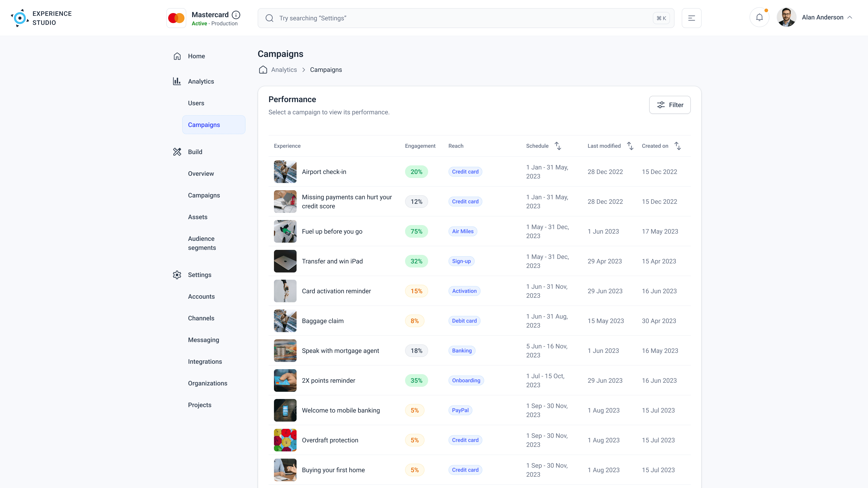Click the Analytics bar chart icon
Viewport: 868px width, 488px height.
point(177,81)
